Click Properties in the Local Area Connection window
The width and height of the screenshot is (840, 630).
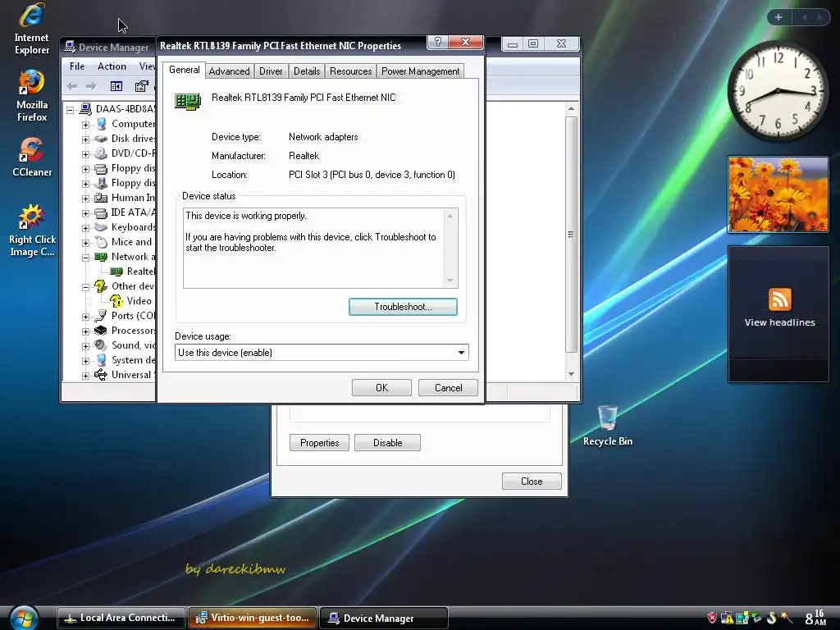[x=319, y=442]
